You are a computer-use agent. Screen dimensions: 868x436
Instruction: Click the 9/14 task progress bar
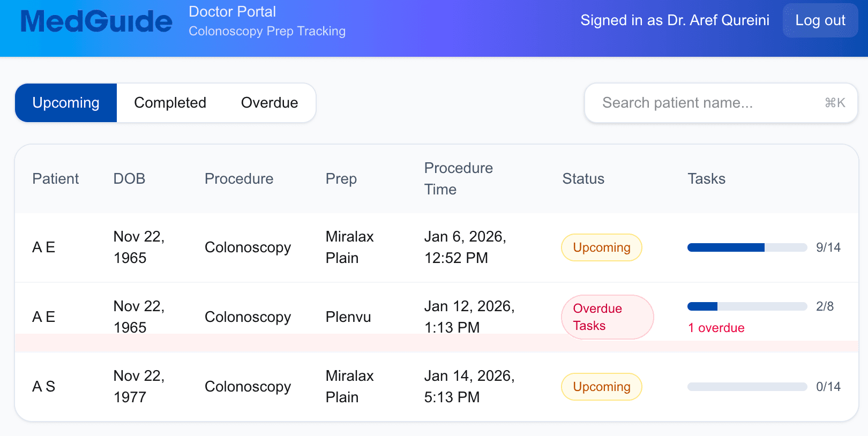[x=747, y=247]
